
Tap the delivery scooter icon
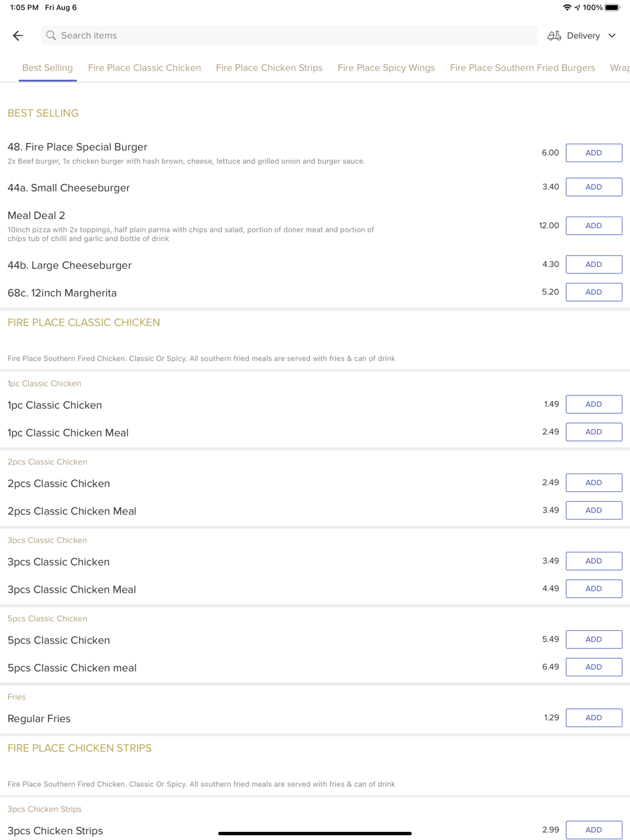coord(554,36)
